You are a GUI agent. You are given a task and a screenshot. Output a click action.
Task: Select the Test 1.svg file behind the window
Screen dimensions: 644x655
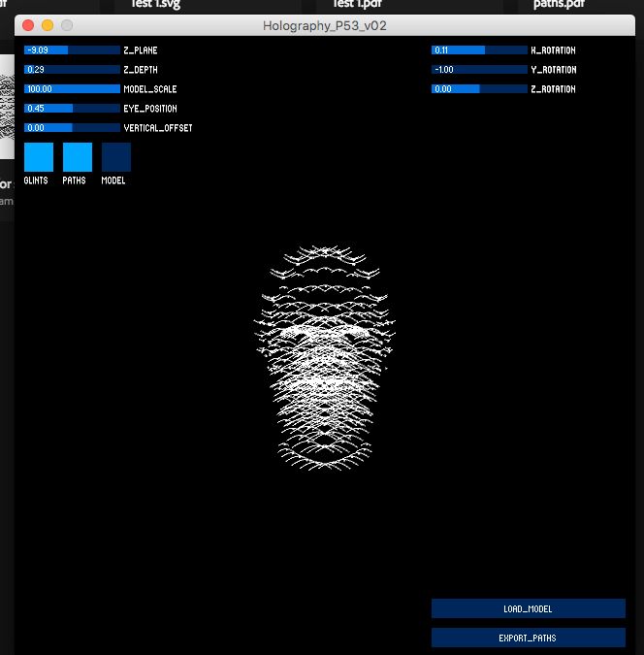point(155,4)
